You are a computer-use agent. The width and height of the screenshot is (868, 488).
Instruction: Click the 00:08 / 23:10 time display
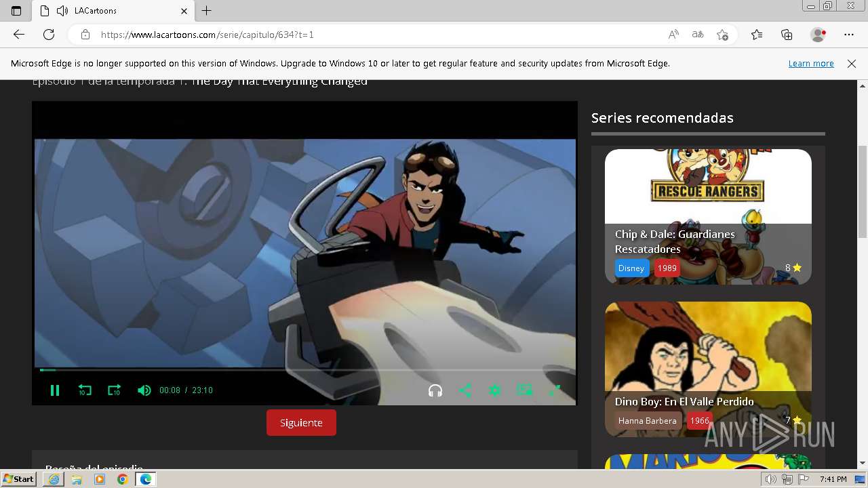click(186, 390)
